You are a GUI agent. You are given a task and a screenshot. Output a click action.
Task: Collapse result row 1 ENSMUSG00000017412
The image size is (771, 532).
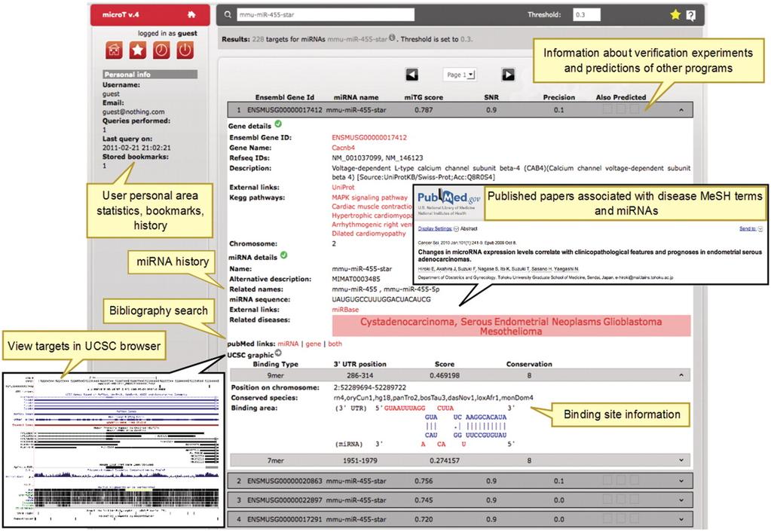(x=681, y=110)
